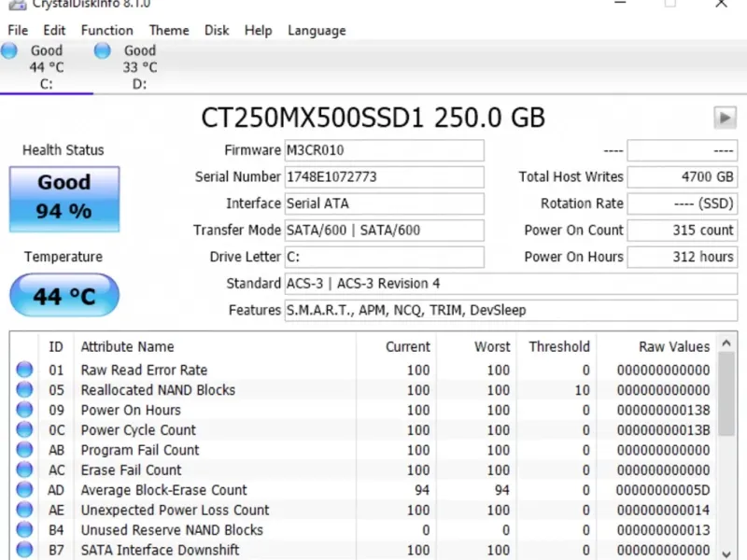Viewport: 747px width, 560px height.
Task: Click status icon for Power Cycle Count
Action: click(24, 429)
